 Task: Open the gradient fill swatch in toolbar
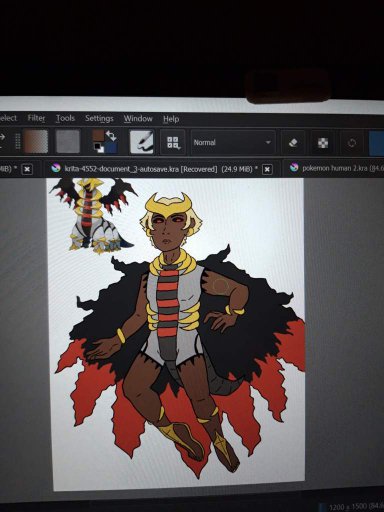tap(35, 141)
